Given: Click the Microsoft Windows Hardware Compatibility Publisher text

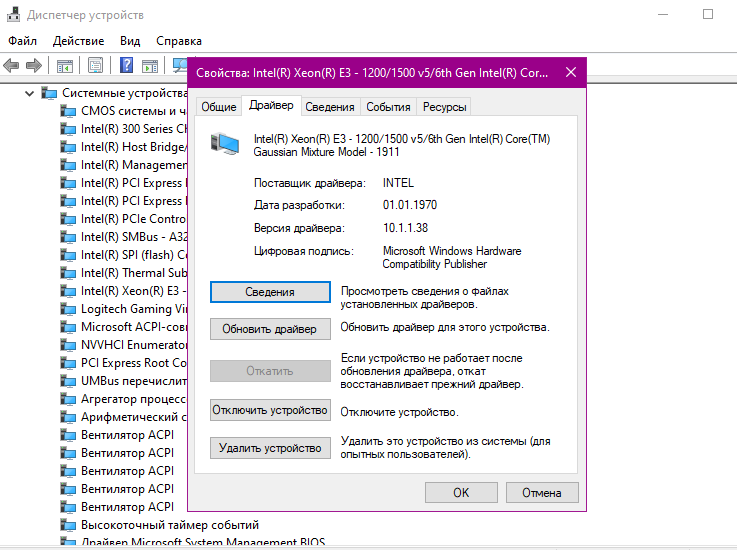Looking at the screenshot, I should tap(452, 258).
